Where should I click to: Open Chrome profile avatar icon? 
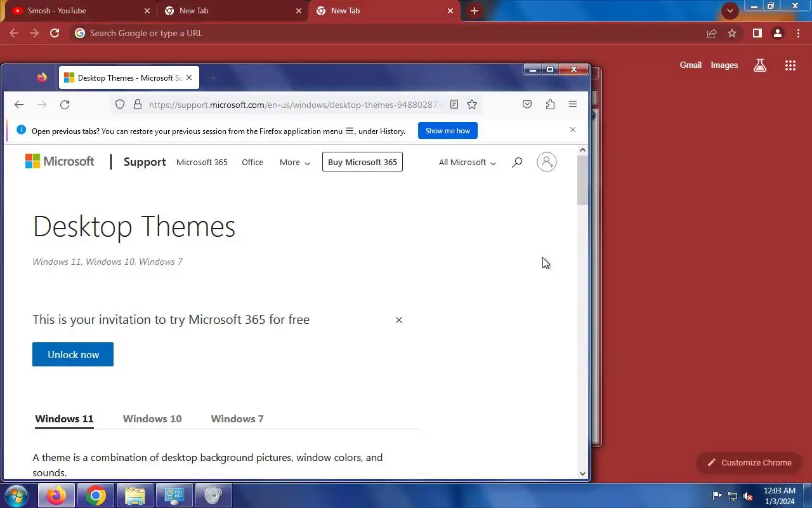point(778,33)
